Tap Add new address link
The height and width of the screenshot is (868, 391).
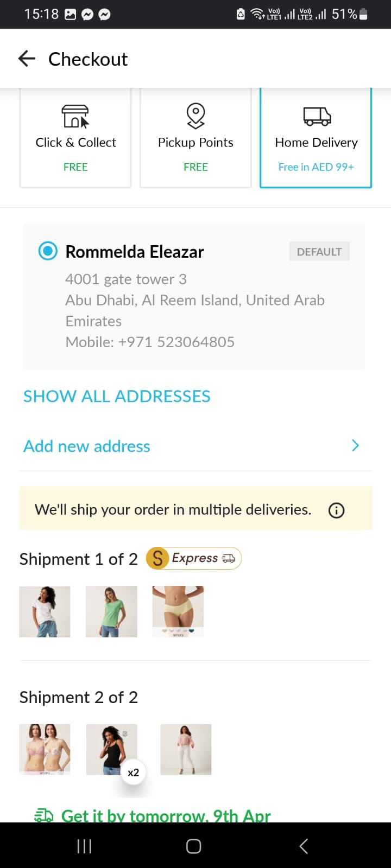87,446
